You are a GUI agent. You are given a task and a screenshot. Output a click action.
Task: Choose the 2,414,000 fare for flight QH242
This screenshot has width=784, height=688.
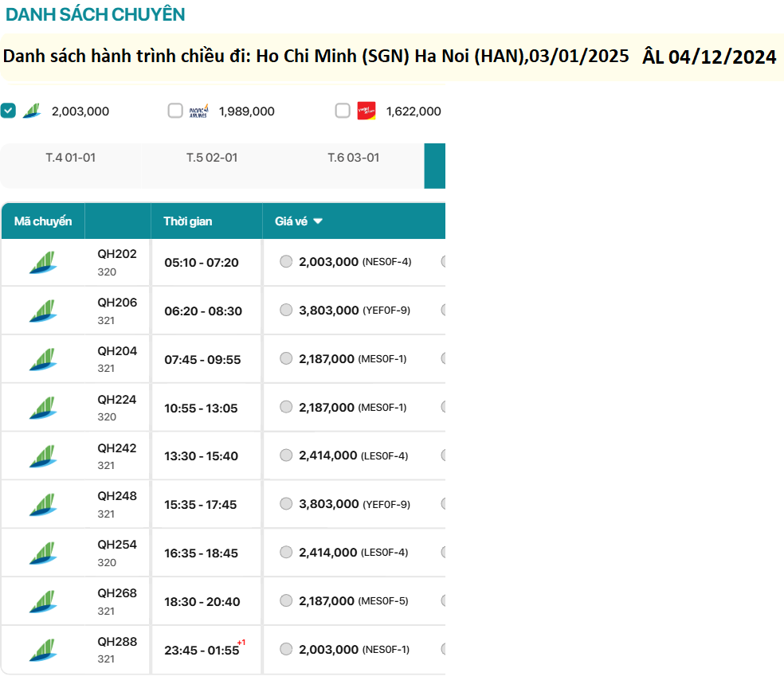(x=286, y=455)
